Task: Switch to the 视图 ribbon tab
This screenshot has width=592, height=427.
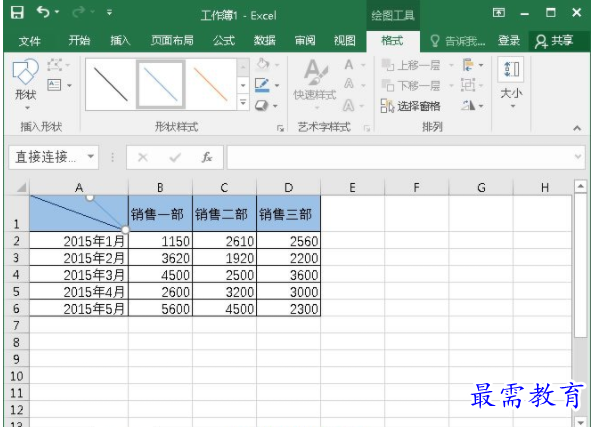Action: pyautogui.click(x=345, y=40)
